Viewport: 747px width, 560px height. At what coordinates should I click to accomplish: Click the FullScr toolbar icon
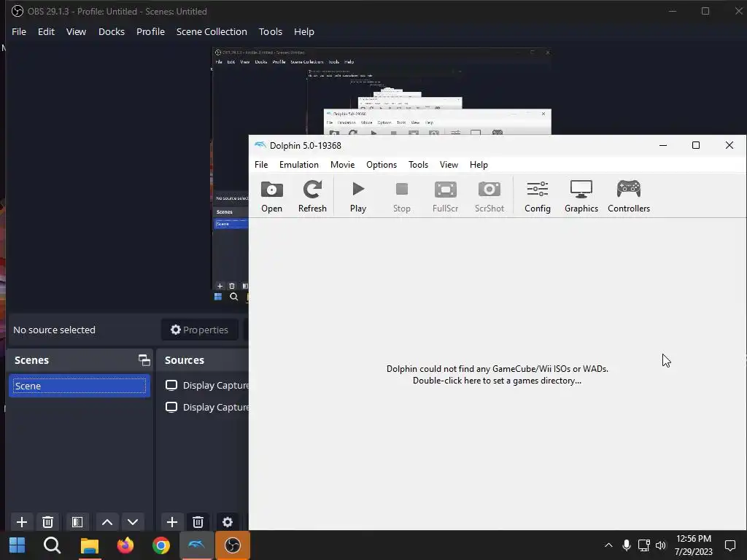click(x=446, y=196)
